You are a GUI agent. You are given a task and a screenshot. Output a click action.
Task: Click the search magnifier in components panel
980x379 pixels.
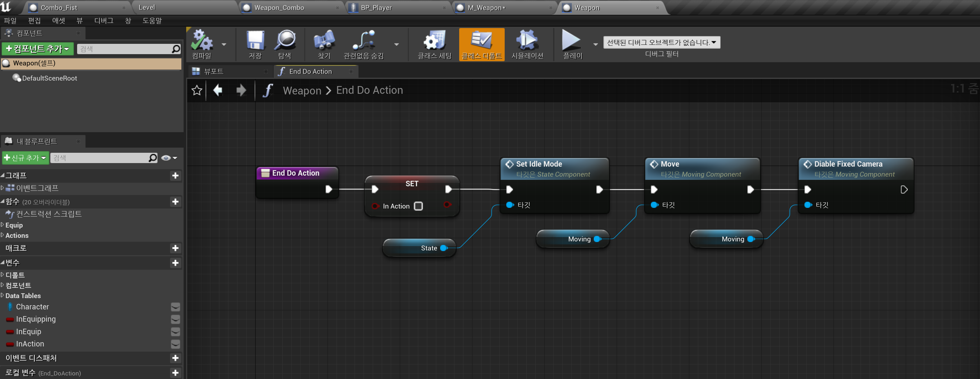(176, 49)
